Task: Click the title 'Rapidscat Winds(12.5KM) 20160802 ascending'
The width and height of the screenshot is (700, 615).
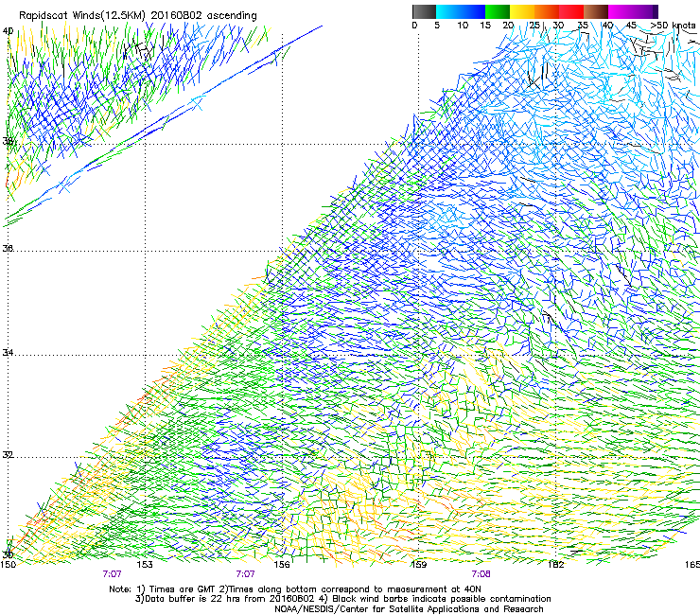Action: click(137, 16)
